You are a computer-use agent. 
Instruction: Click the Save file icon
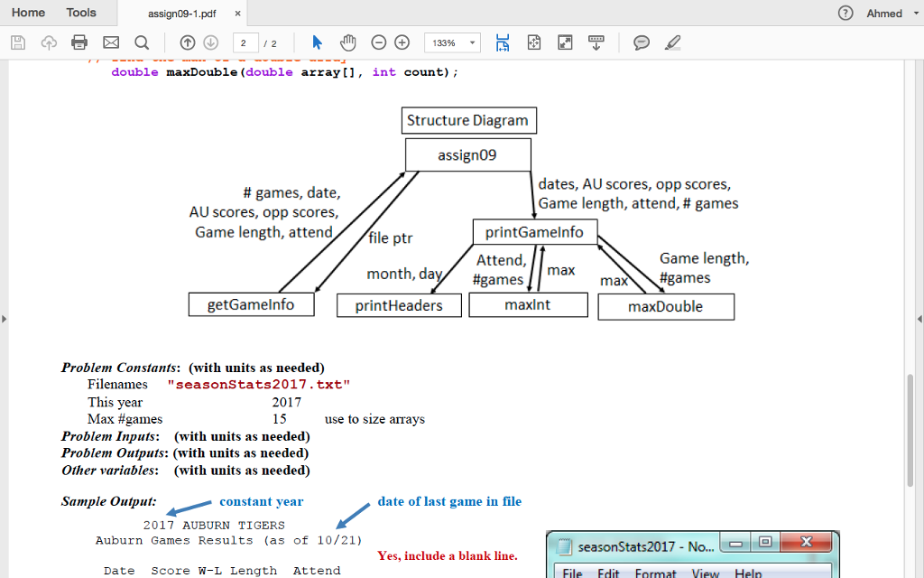tap(18, 42)
